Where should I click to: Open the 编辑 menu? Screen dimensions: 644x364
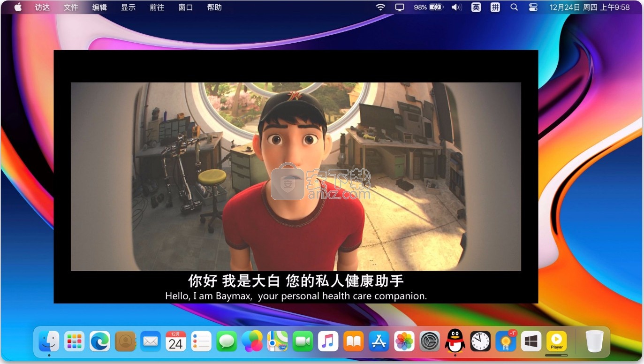point(99,8)
